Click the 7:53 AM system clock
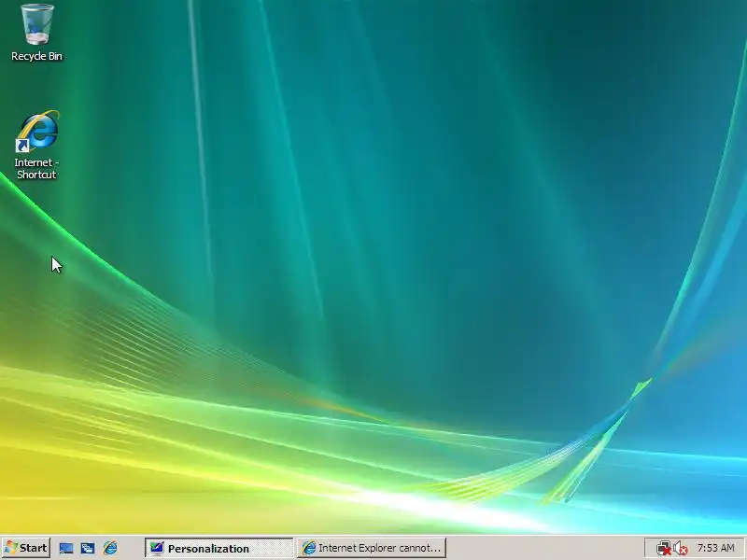The image size is (747, 560). 715,548
